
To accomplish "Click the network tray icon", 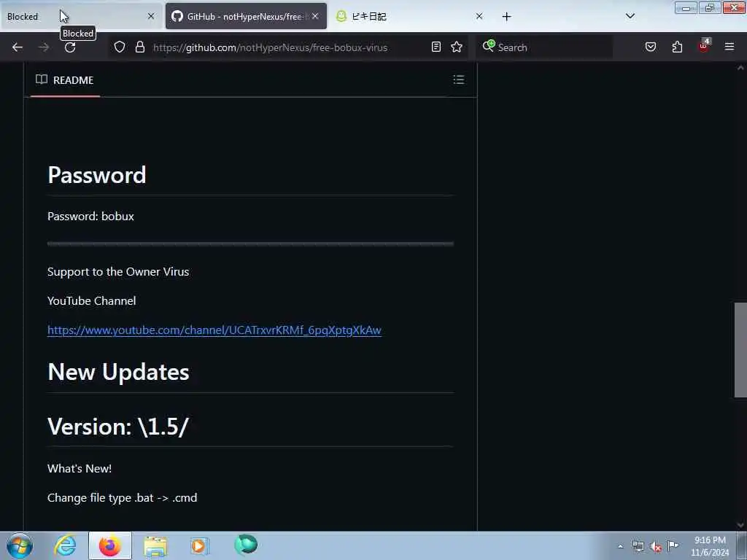I will click(638, 547).
